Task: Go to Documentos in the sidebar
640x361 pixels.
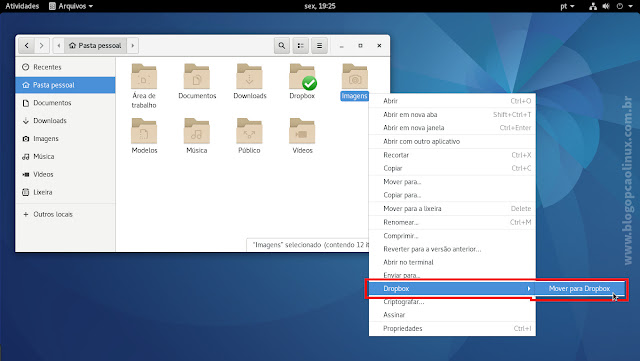Action: pyautogui.click(x=65, y=103)
